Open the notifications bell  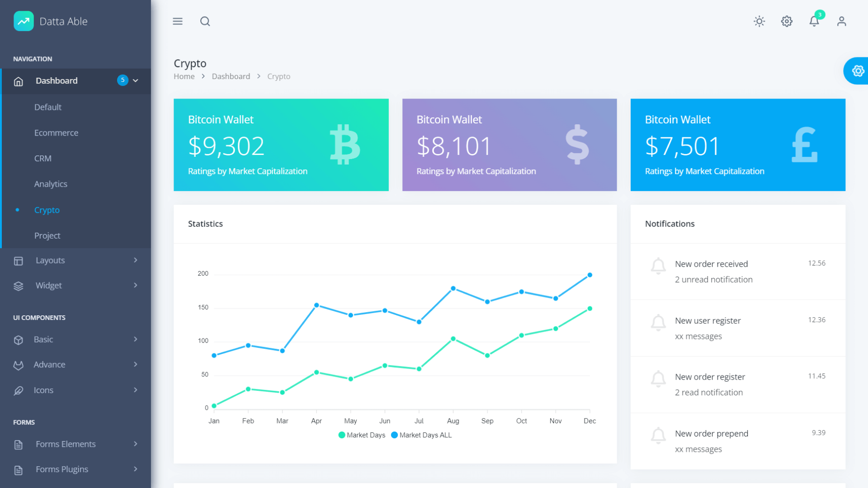point(814,21)
